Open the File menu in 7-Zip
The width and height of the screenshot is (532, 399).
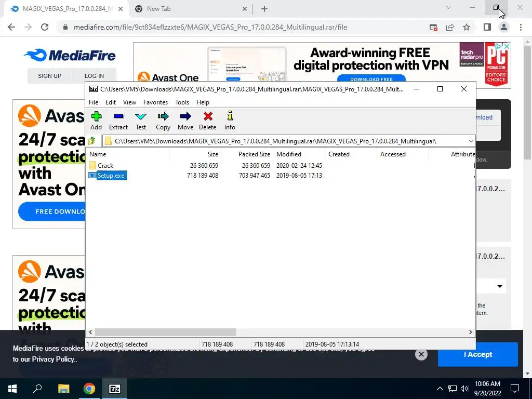(x=94, y=102)
